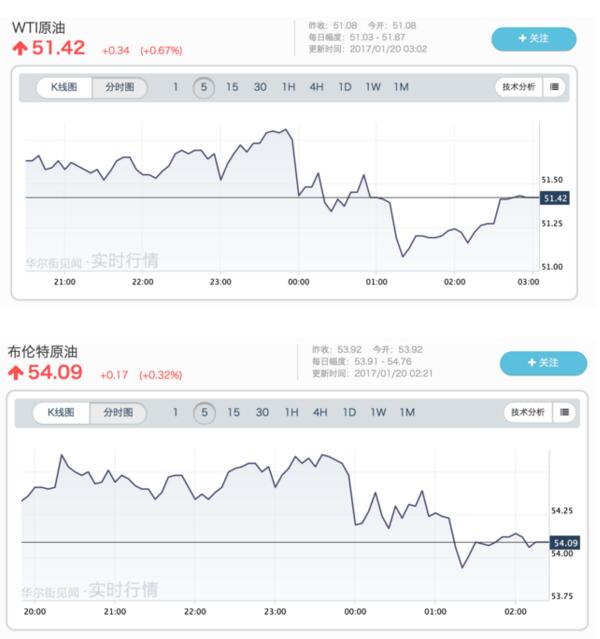Viewport: 600px width, 639px height.
Task: Choose the 1D interval on Brent chart
Action: coord(349,412)
